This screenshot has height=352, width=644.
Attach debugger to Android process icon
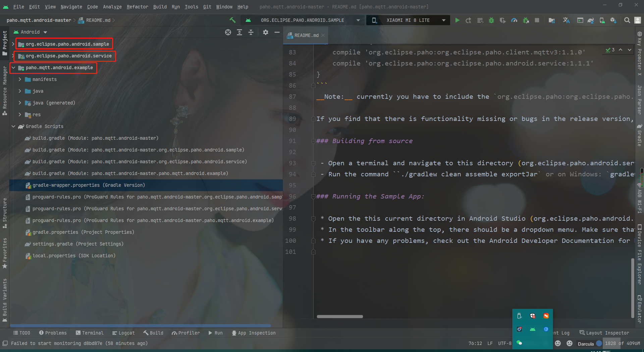(526, 20)
